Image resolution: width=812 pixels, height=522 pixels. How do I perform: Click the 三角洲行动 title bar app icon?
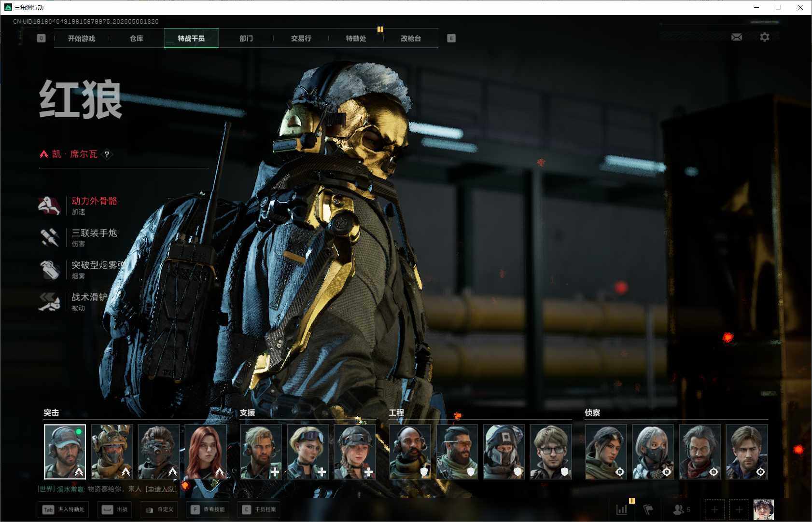pyautogui.click(x=8, y=7)
